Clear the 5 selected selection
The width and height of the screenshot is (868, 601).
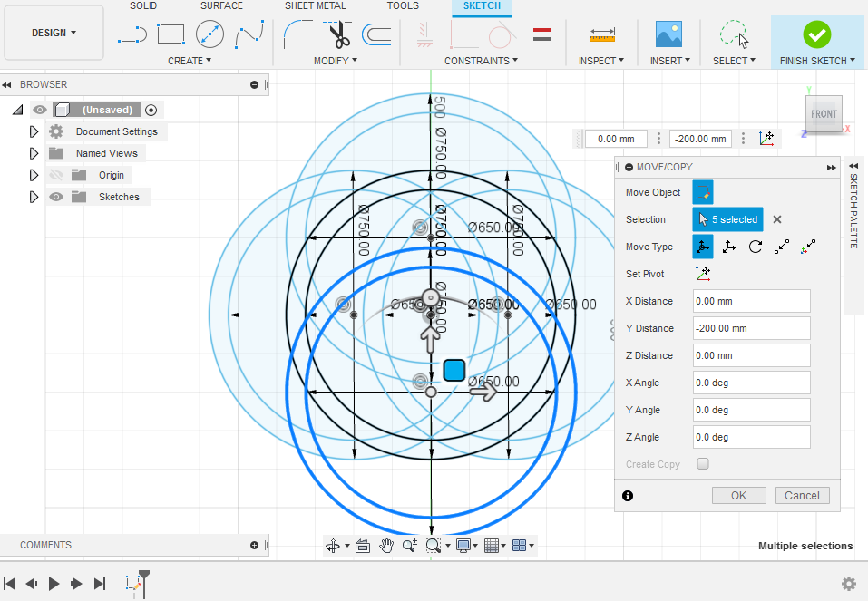tap(777, 219)
